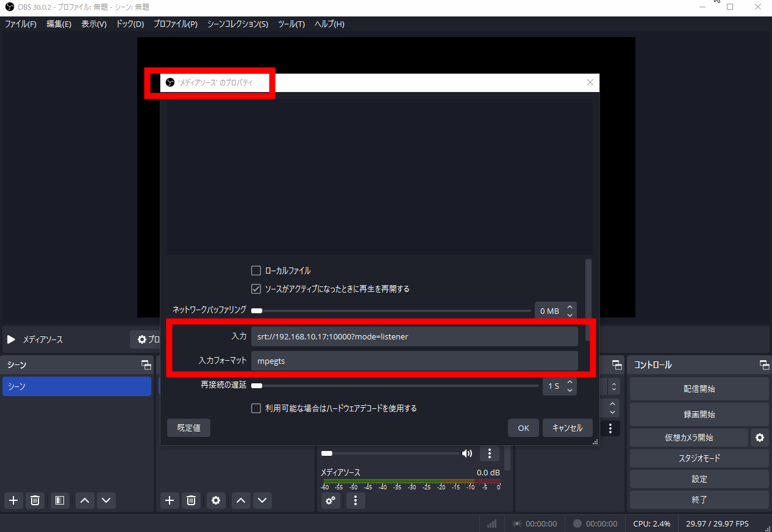Open scene filters icon in Scenes panel

point(59,500)
